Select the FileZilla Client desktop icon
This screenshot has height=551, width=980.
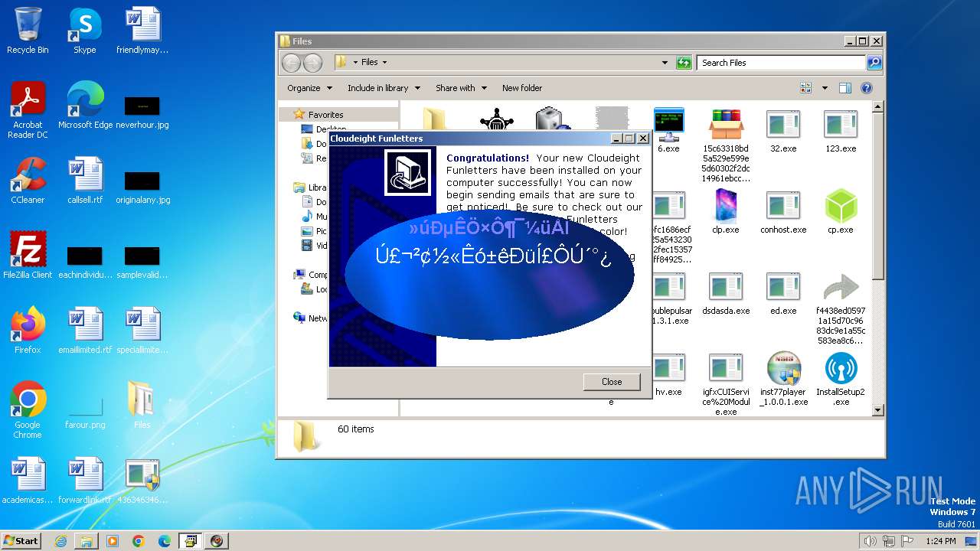click(x=28, y=256)
